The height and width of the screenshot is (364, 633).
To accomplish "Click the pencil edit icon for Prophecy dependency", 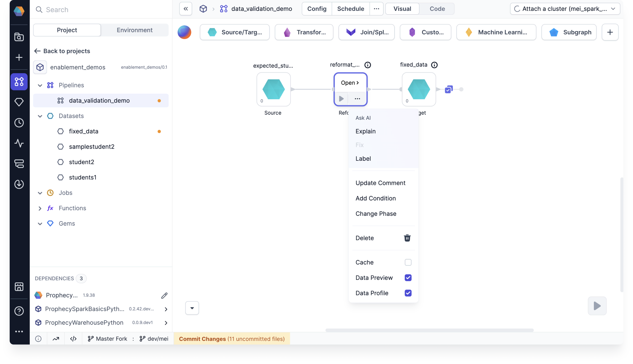I will (164, 295).
